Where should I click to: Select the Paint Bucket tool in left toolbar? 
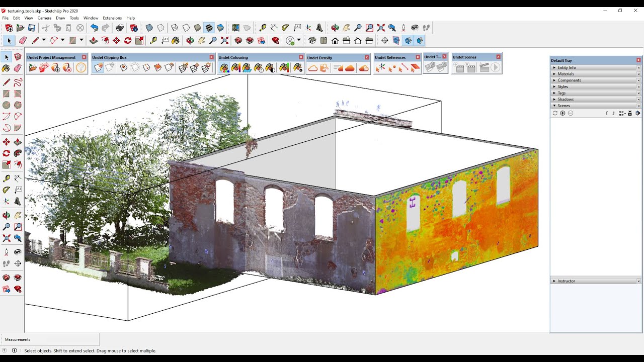tap(6, 68)
